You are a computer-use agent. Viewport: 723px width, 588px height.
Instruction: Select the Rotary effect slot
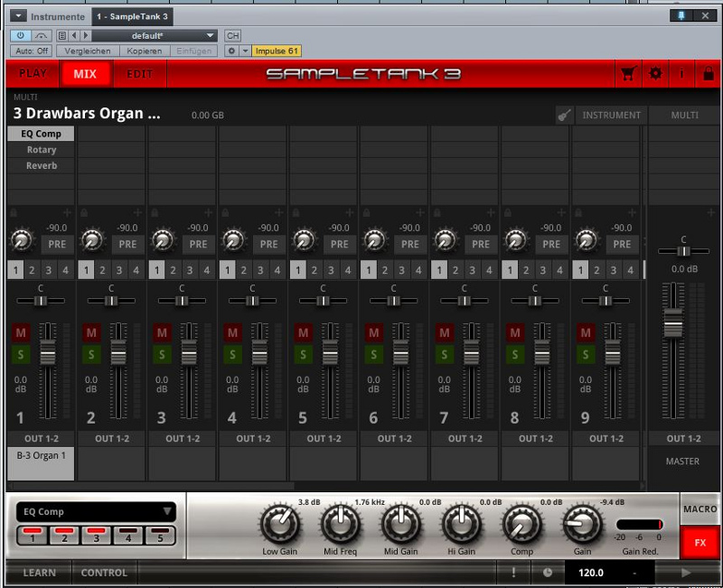coord(41,150)
